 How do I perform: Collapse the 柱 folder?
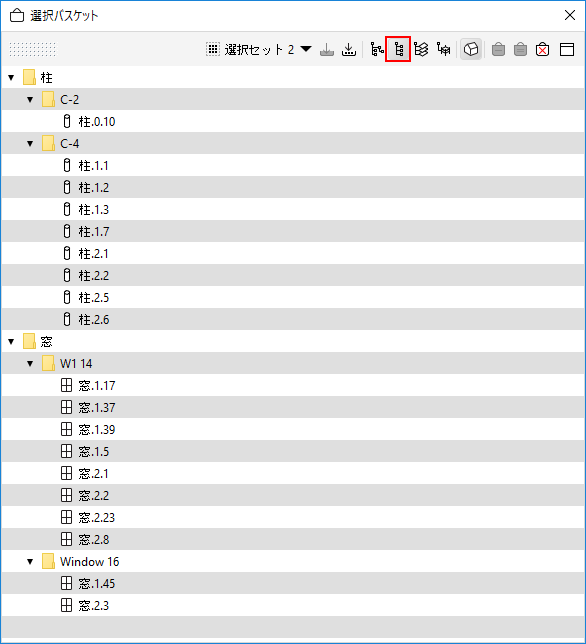pos(11,77)
